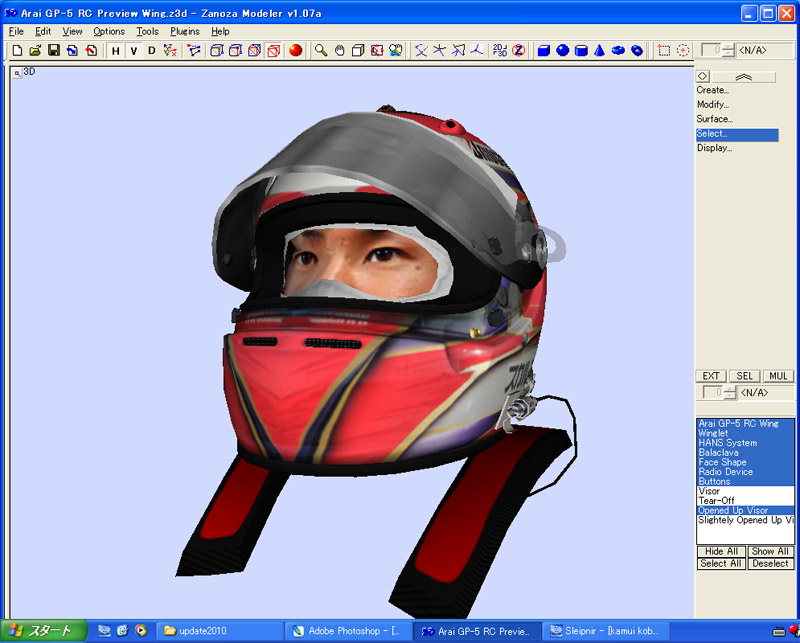The height and width of the screenshot is (643, 800).
Task: Open the Tools menu
Action: click(x=147, y=31)
